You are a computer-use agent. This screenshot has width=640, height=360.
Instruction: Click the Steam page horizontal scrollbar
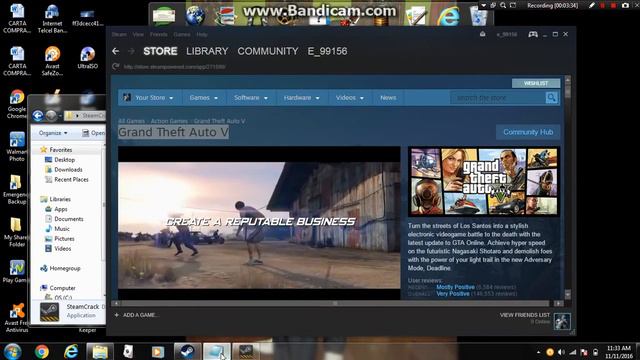335,303
